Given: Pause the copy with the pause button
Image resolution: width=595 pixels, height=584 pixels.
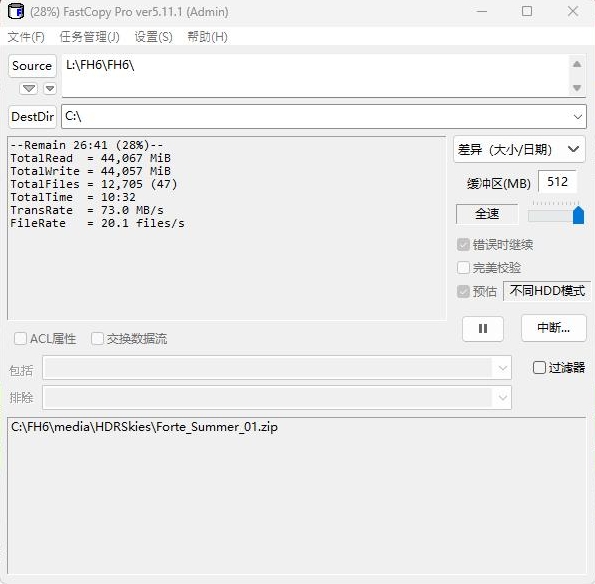Looking at the screenshot, I should pyautogui.click(x=483, y=329).
